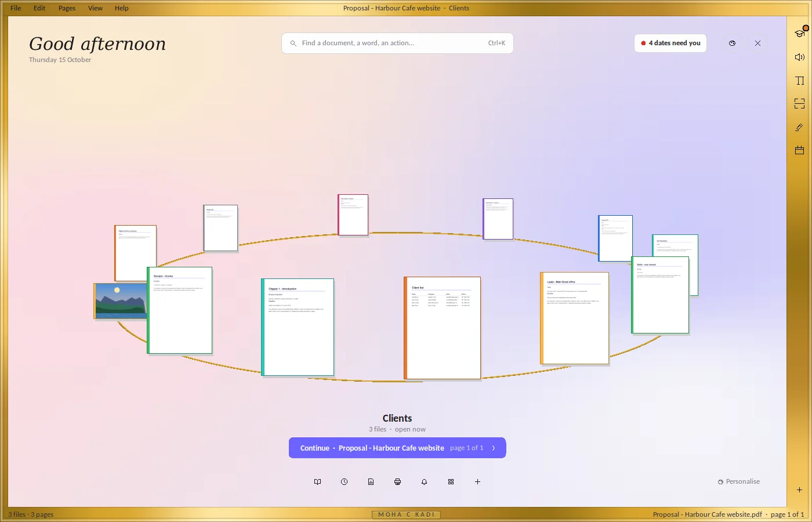The height and width of the screenshot is (522, 812).
Task: Click the printer icon in bottom toolbar
Action: click(x=397, y=482)
